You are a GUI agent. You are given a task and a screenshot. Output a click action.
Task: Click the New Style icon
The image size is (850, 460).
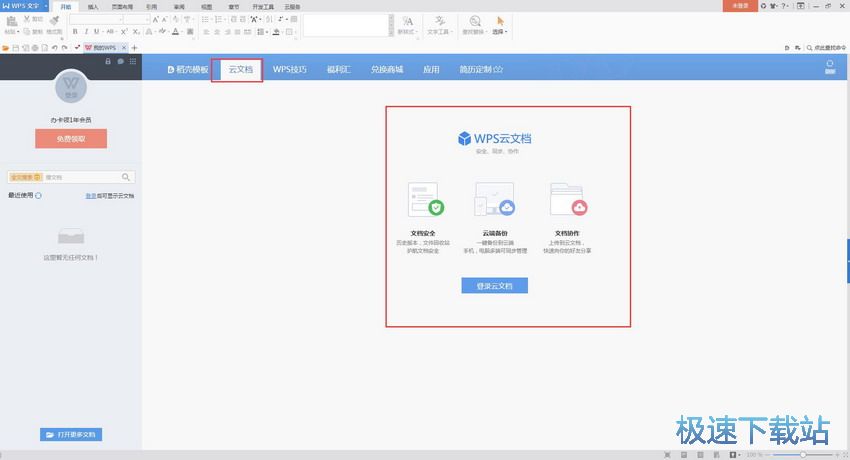coord(407,21)
